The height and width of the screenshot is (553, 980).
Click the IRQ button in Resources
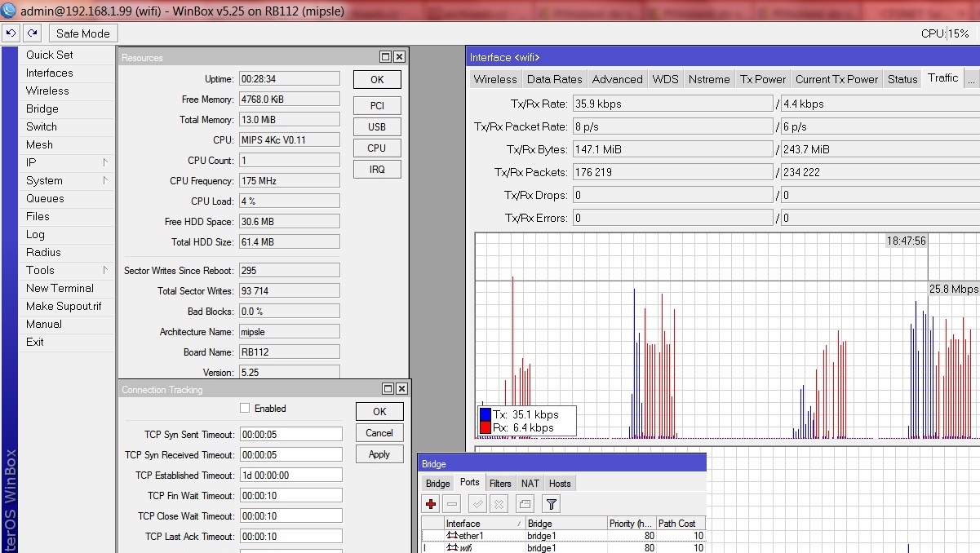[377, 169]
